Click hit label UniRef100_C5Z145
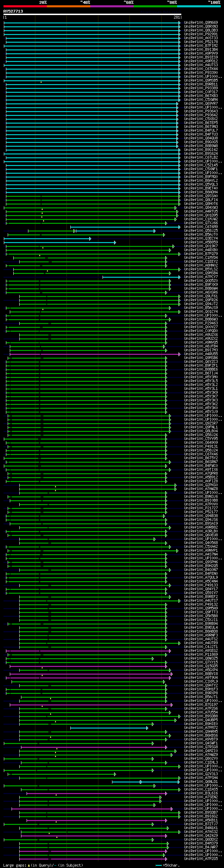The width and height of the screenshot is (224, 868). 201,165
